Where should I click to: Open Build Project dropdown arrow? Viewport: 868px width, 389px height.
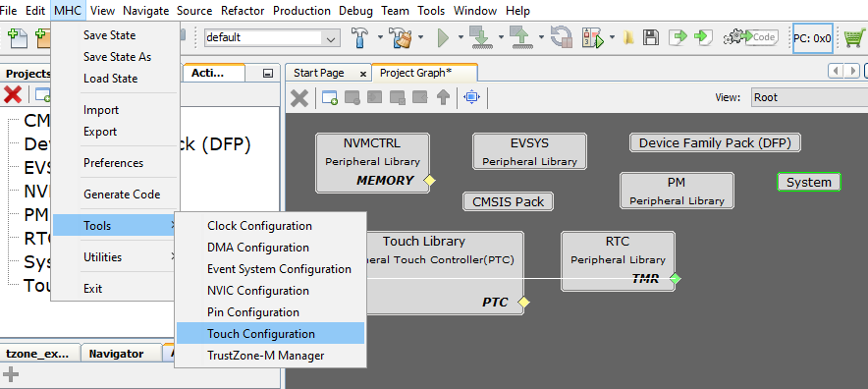380,37
